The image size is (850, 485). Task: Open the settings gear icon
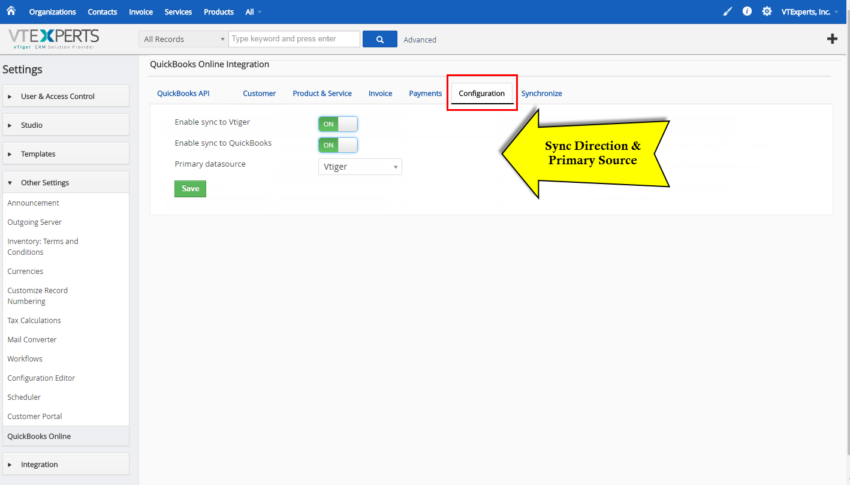click(x=767, y=11)
